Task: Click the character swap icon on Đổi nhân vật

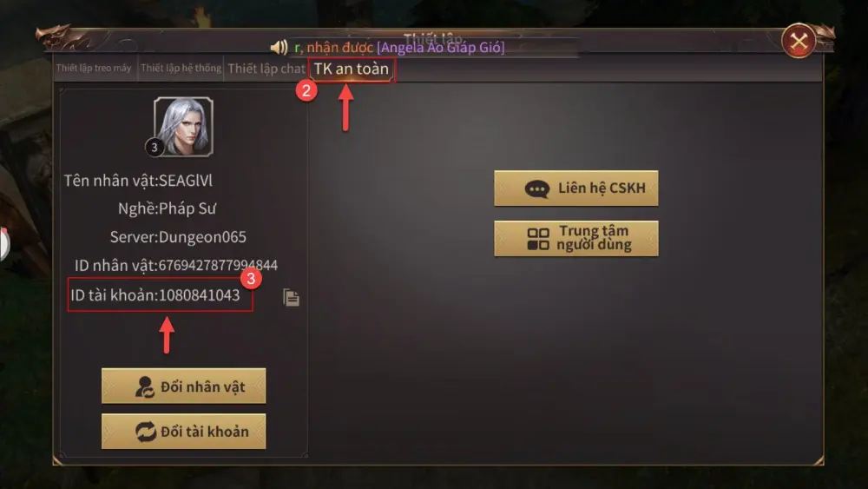Action: (x=145, y=387)
